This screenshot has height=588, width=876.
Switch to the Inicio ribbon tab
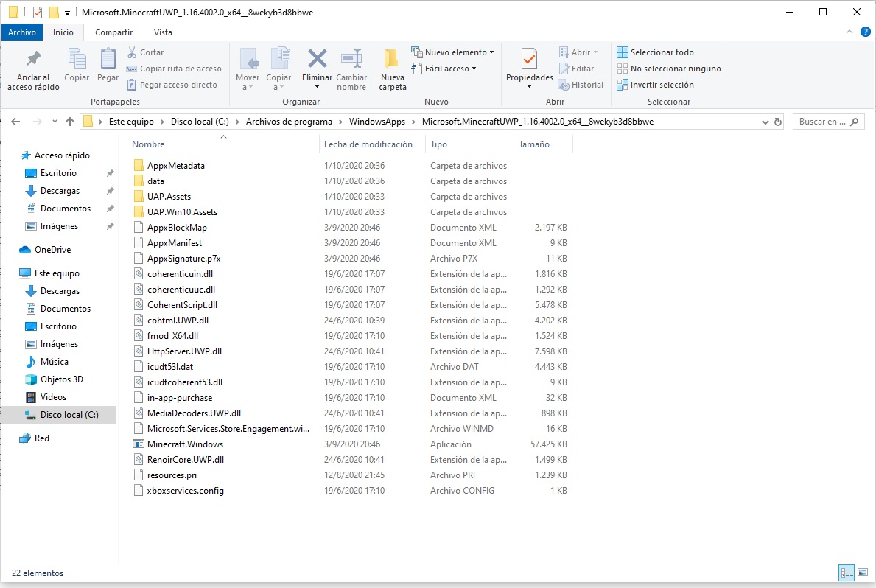tap(63, 32)
